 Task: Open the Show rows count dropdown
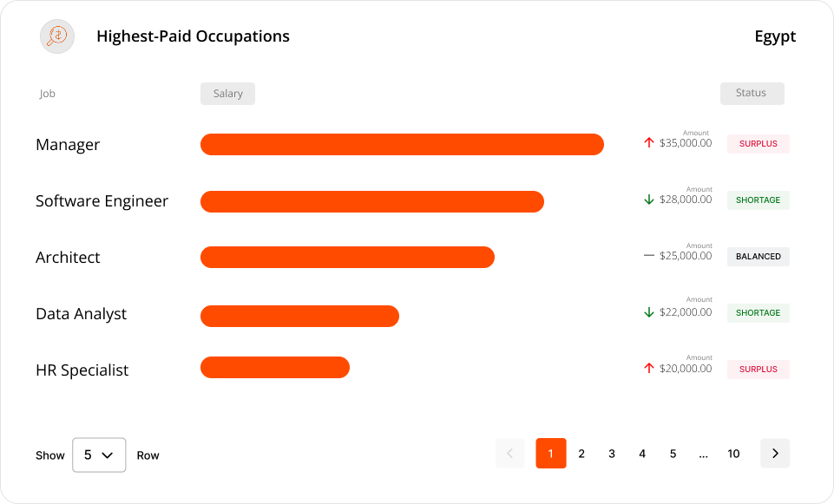point(99,455)
